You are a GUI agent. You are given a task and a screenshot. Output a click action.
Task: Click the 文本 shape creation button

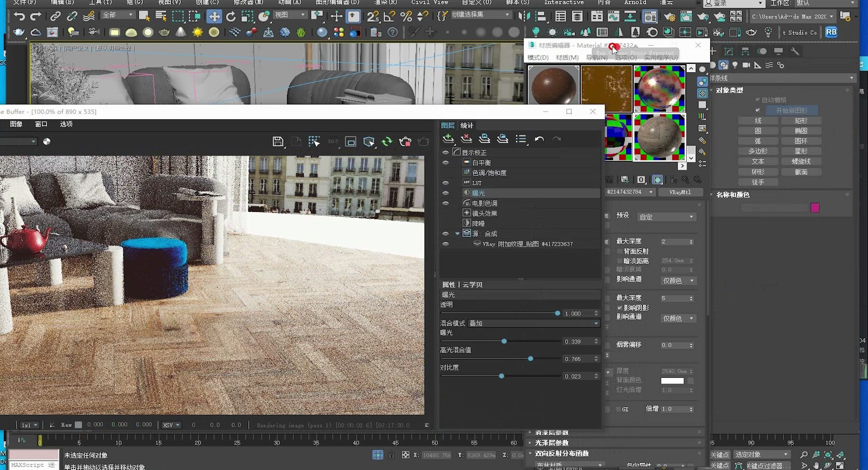pos(758,161)
